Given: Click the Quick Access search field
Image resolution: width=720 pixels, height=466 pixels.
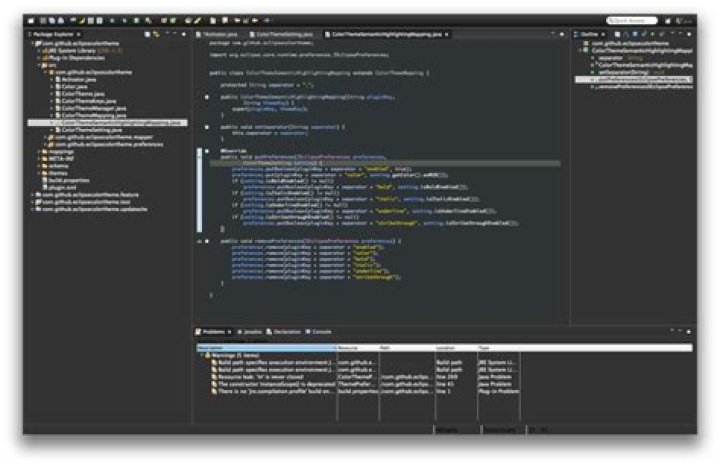Looking at the screenshot, I should tap(632, 21).
